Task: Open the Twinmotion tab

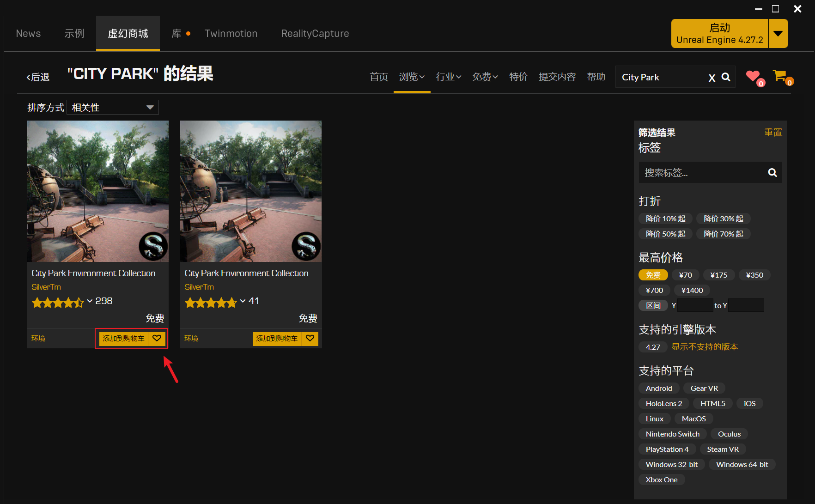Action: tap(231, 33)
